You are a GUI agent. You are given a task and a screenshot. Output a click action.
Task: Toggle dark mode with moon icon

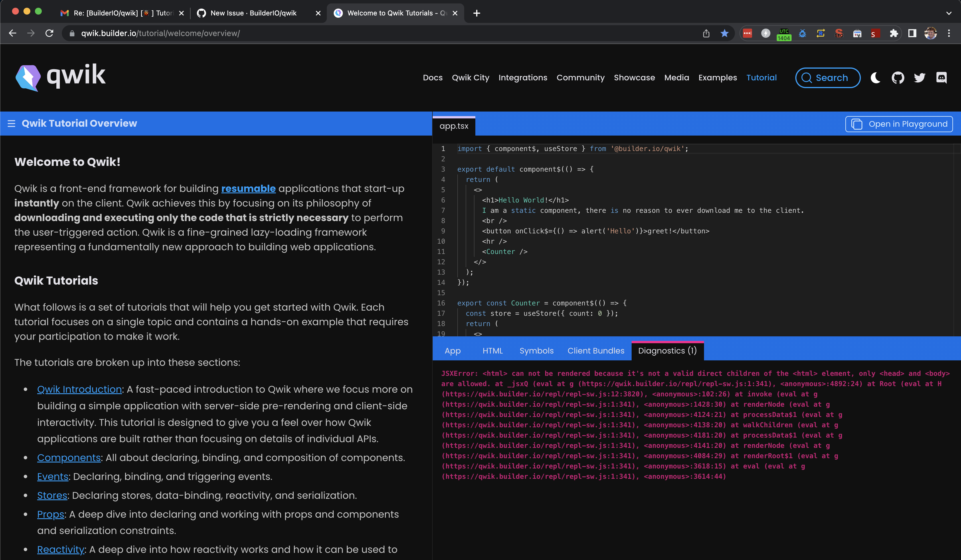(x=875, y=78)
